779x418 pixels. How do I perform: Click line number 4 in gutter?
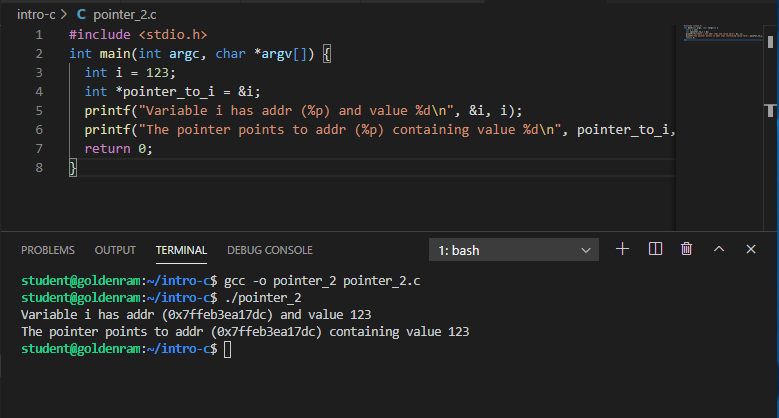pyautogui.click(x=39, y=91)
